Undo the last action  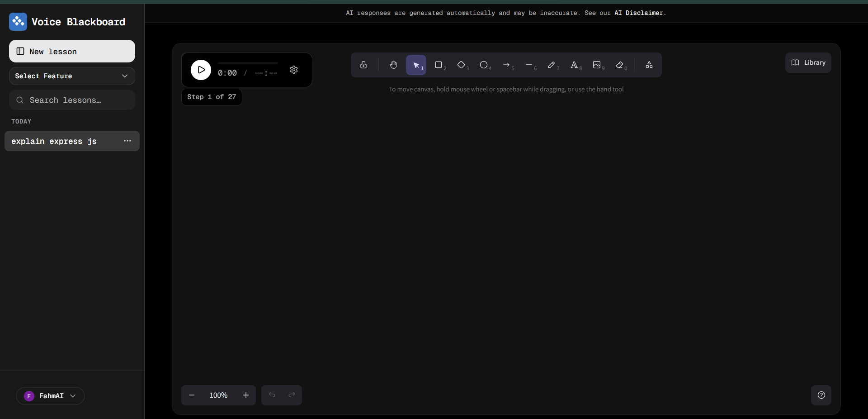[272, 395]
